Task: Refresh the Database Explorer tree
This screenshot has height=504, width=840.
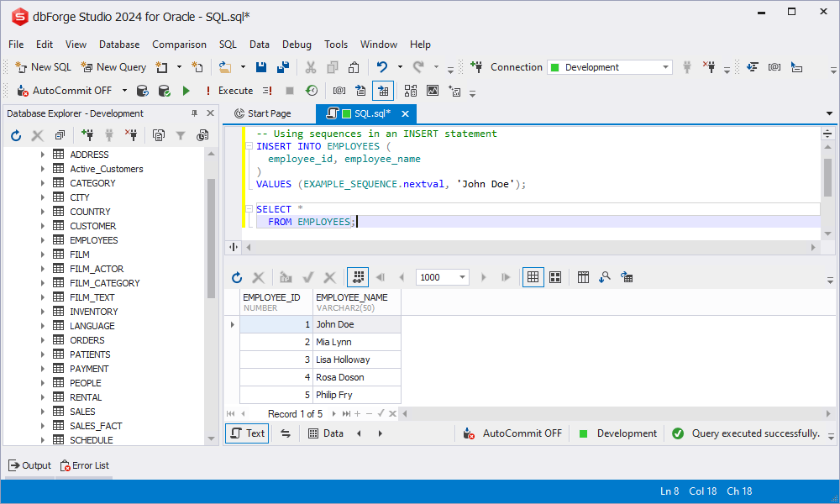Action: (x=15, y=134)
